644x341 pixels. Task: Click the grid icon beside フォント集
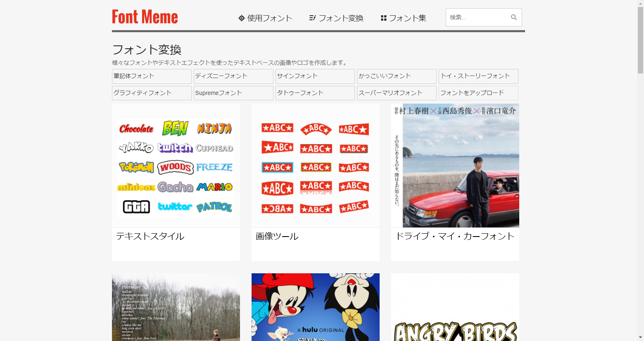(383, 18)
